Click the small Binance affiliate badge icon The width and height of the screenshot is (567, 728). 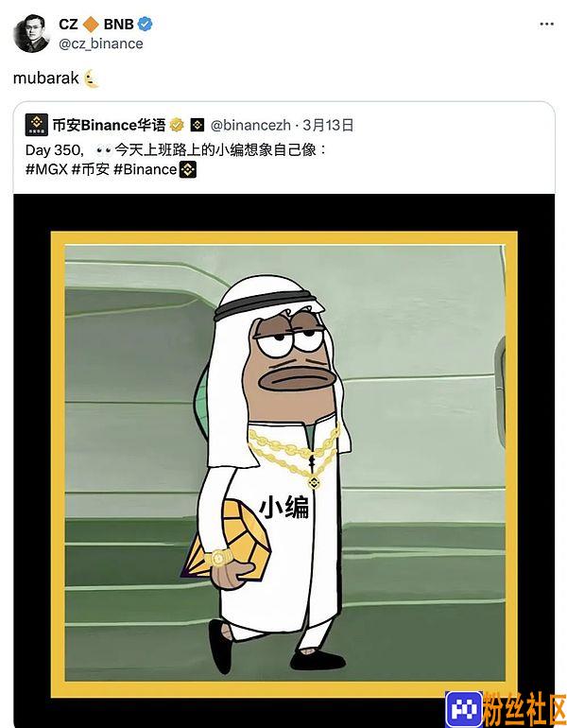pos(198,125)
